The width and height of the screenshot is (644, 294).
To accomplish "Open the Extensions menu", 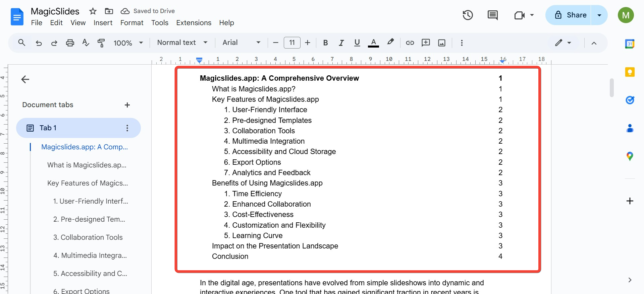I will [194, 23].
